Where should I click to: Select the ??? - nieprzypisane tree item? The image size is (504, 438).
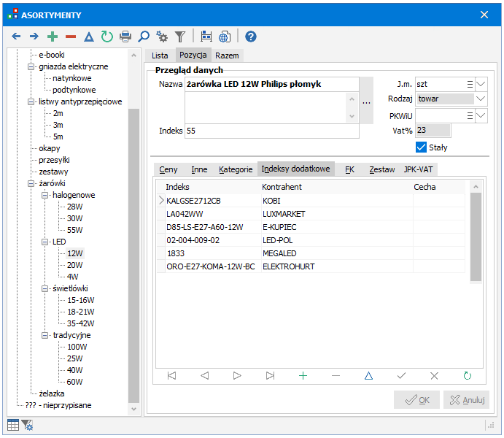(x=58, y=405)
